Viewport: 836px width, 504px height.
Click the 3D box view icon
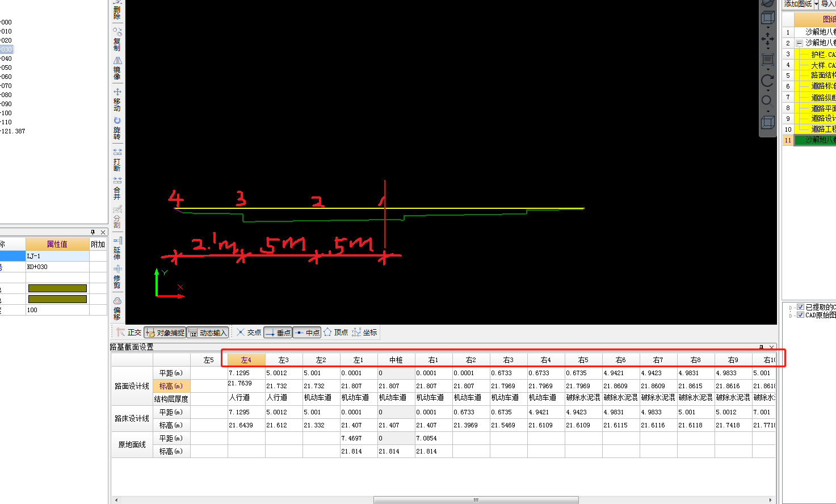tap(767, 18)
